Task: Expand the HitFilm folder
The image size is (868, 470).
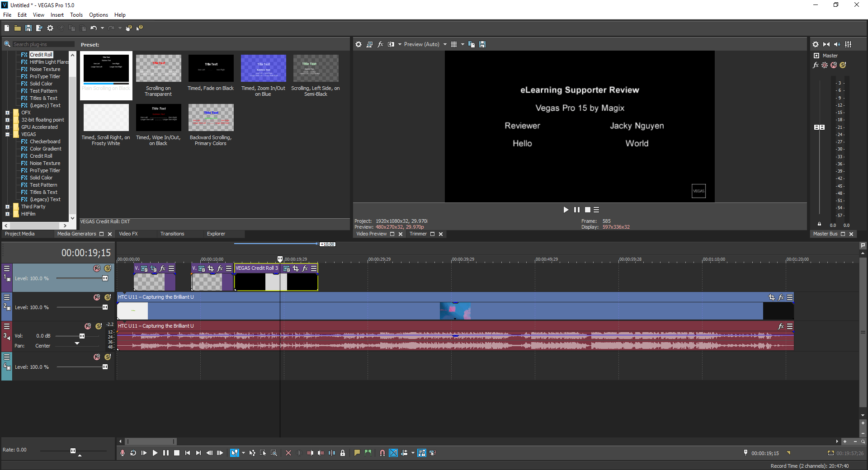Action: pyautogui.click(x=7, y=214)
